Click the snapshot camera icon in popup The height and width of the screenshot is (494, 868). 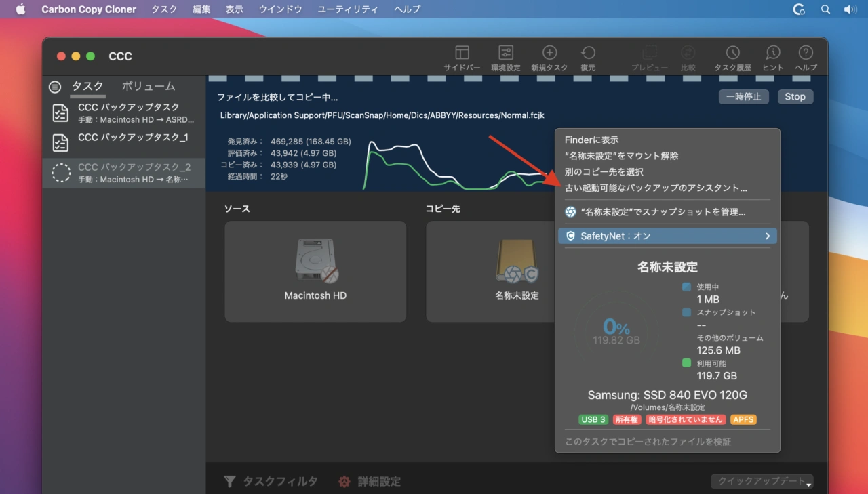coord(571,212)
